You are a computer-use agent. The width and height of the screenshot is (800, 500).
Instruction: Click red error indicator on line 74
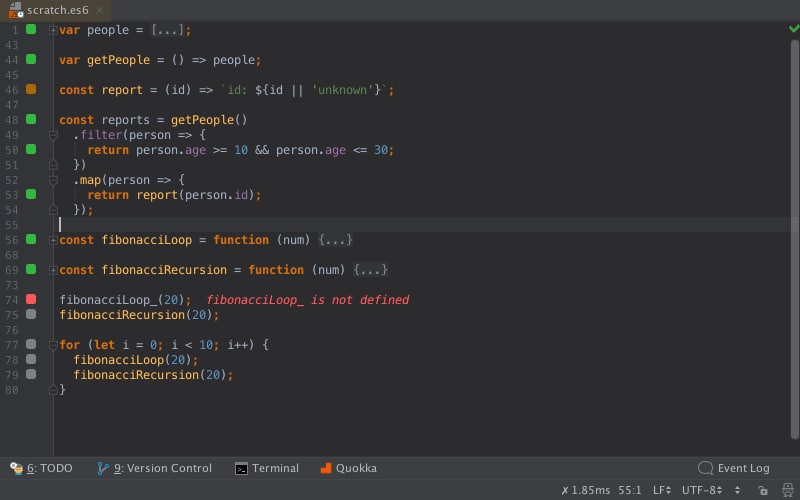pos(31,299)
